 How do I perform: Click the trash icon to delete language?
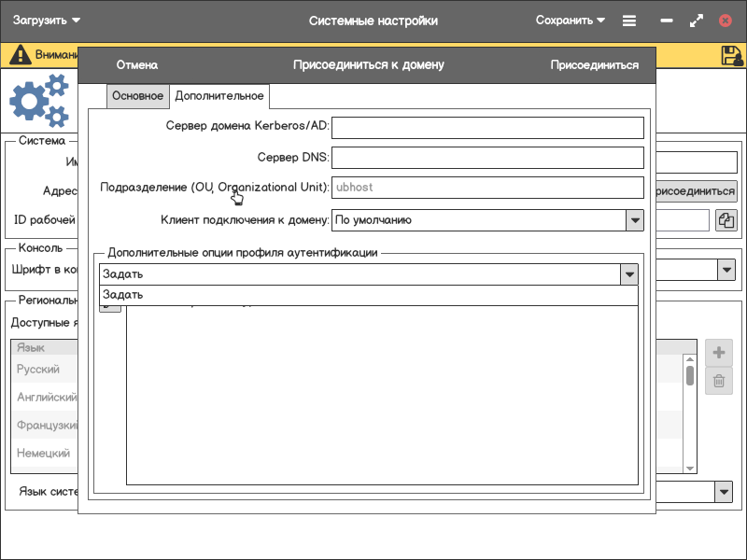[719, 380]
